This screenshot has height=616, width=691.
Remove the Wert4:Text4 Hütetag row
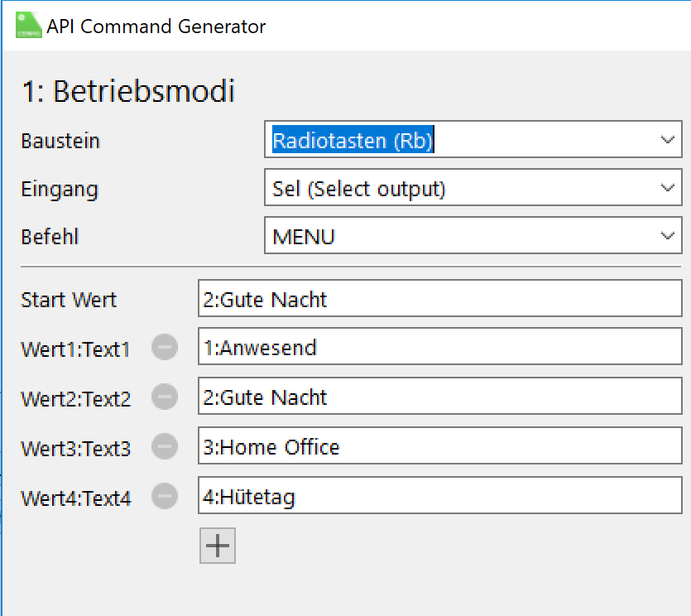tap(165, 497)
